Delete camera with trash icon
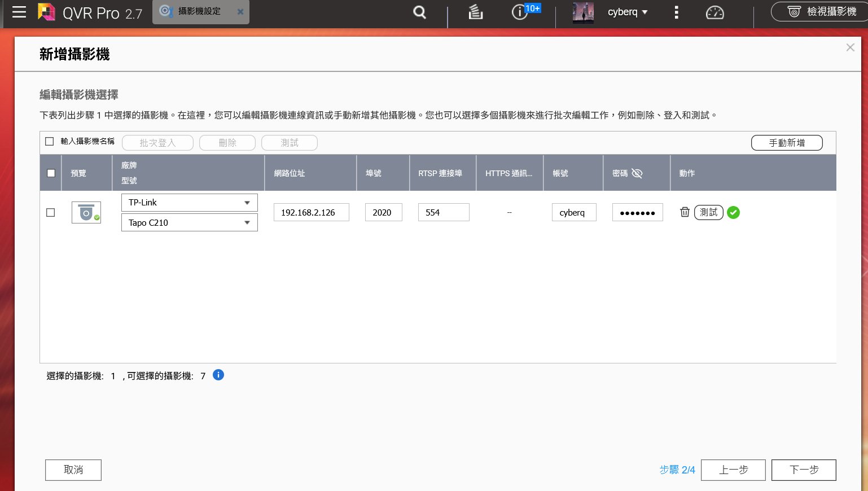The width and height of the screenshot is (868, 491). click(x=685, y=212)
